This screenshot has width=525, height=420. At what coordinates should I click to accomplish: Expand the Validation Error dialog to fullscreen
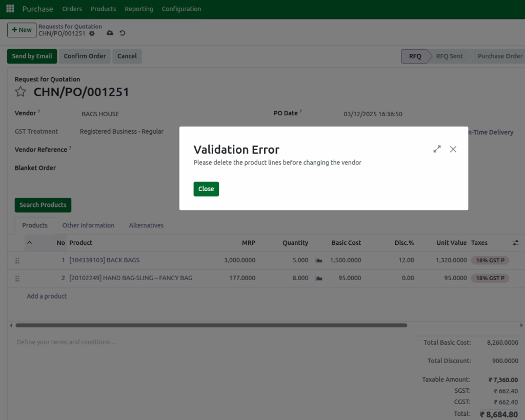(437, 149)
